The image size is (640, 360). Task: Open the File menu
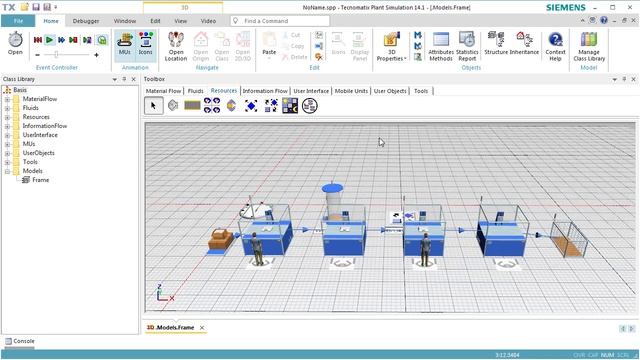click(18, 21)
